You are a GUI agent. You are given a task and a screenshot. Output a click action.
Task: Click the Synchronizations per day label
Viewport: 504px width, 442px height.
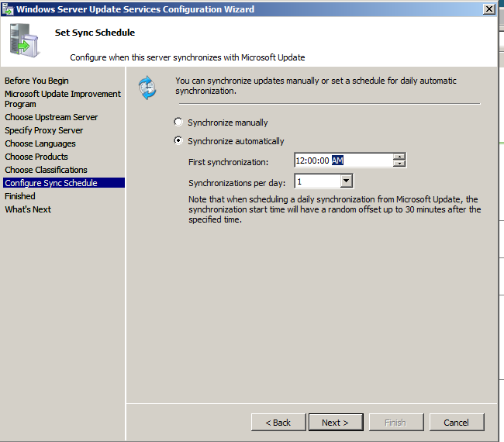click(237, 183)
